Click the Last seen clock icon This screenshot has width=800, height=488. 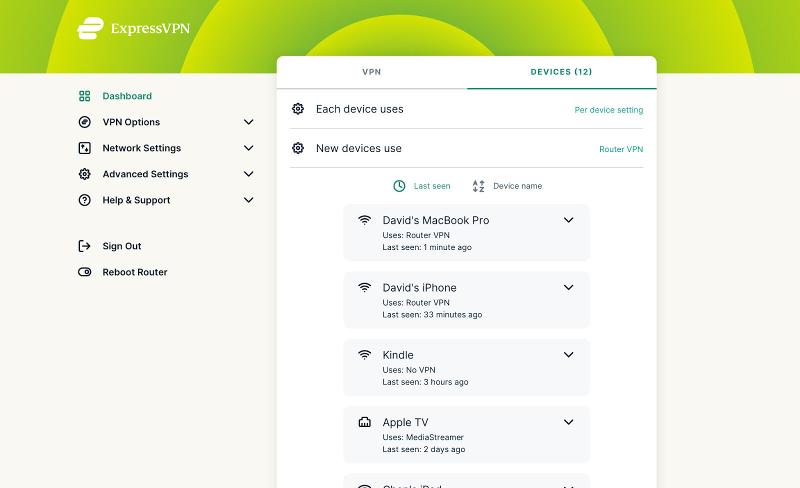tap(399, 186)
